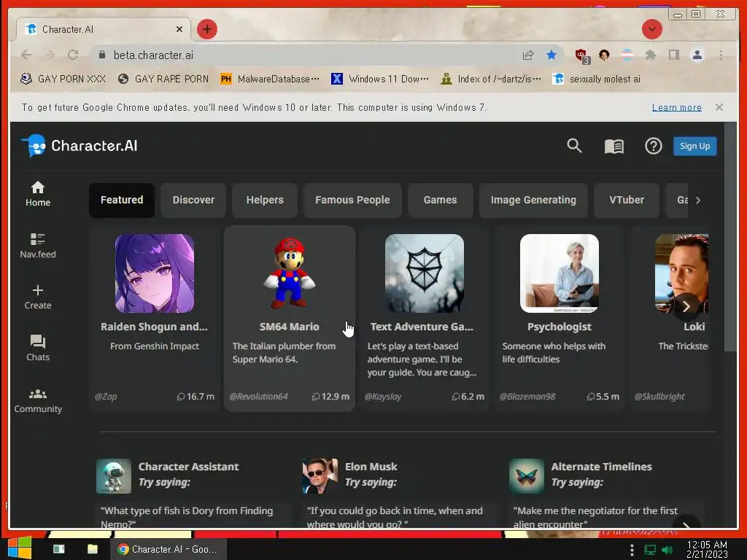747x560 pixels.
Task: Switch to the Helpers tab
Action: point(265,200)
